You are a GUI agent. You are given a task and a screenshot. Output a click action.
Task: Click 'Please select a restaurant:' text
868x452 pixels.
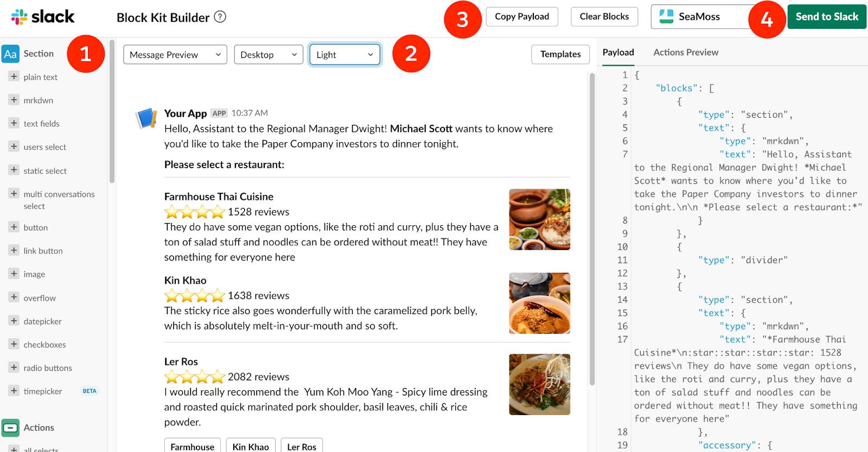point(224,164)
